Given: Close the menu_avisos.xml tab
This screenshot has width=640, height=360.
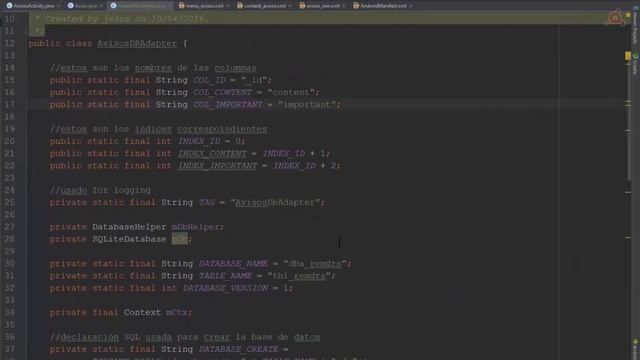Looking at the screenshot, I should 228,6.
